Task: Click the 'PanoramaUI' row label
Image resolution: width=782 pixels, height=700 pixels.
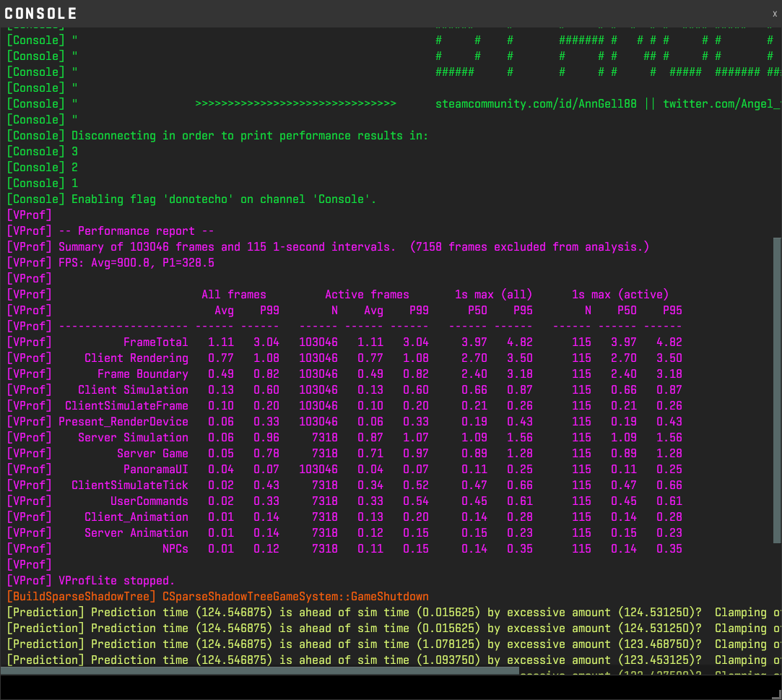Action: click(155, 470)
